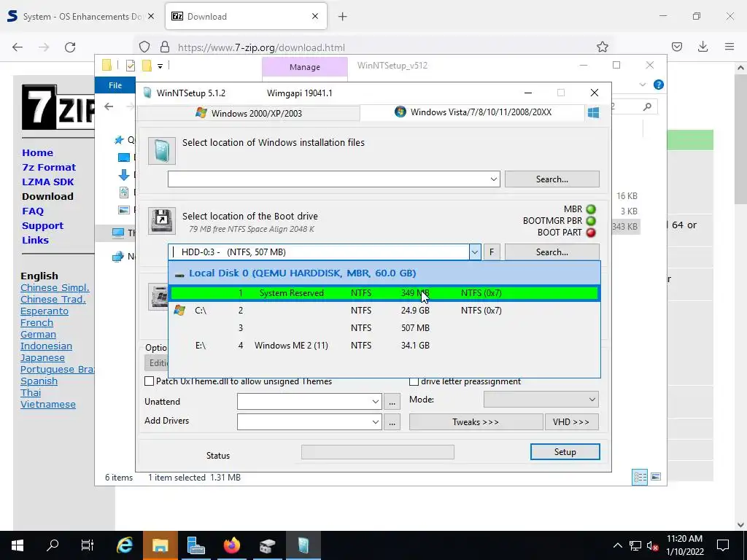Click the 7-Zip Home link
747x560 pixels.
point(38,153)
